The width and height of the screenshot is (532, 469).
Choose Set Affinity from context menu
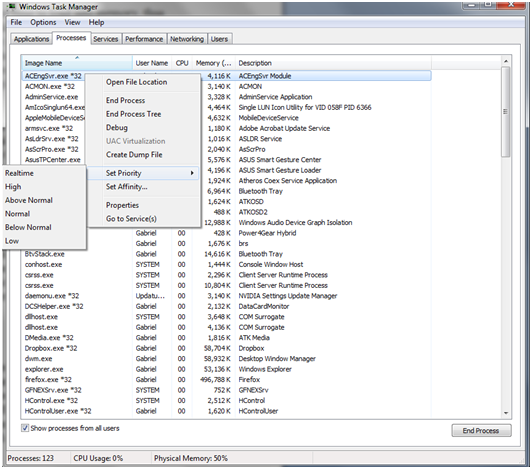click(127, 187)
